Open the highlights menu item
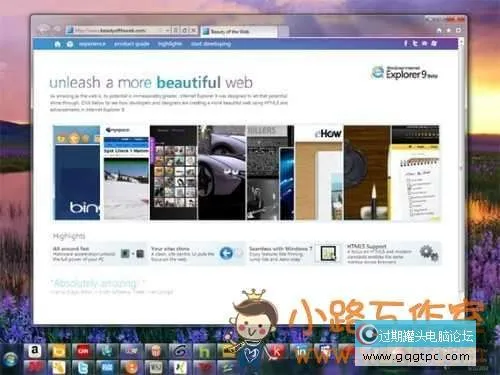This screenshot has height=375, width=500. point(170,44)
